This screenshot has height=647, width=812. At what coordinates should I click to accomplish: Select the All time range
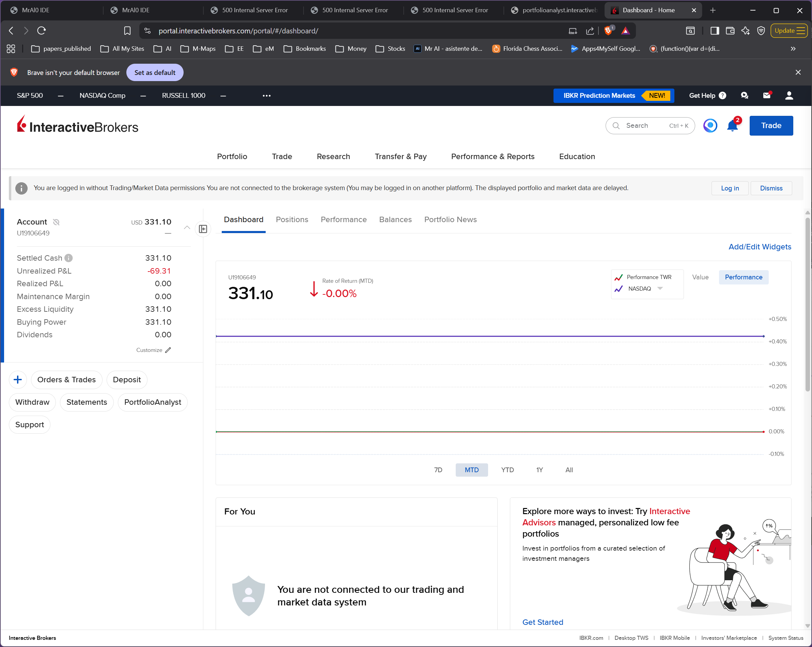coord(569,470)
